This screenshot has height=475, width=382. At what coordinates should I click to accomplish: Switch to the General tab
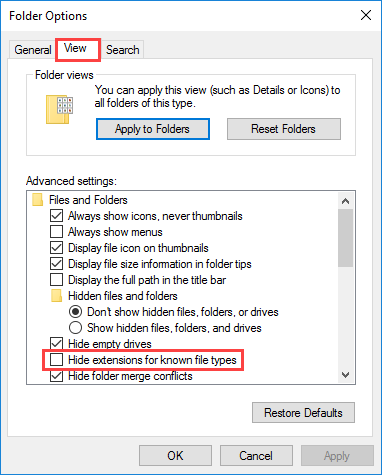(x=32, y=50)
